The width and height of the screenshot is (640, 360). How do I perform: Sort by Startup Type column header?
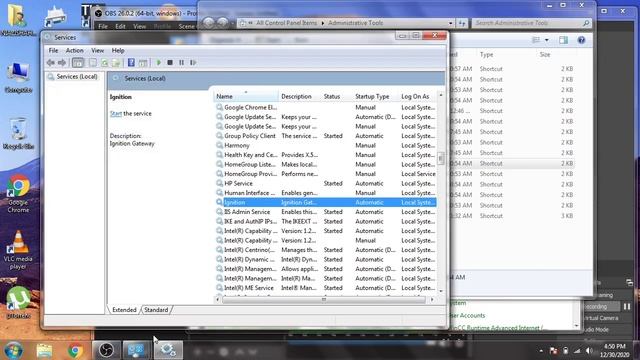(x=375, y=96)
